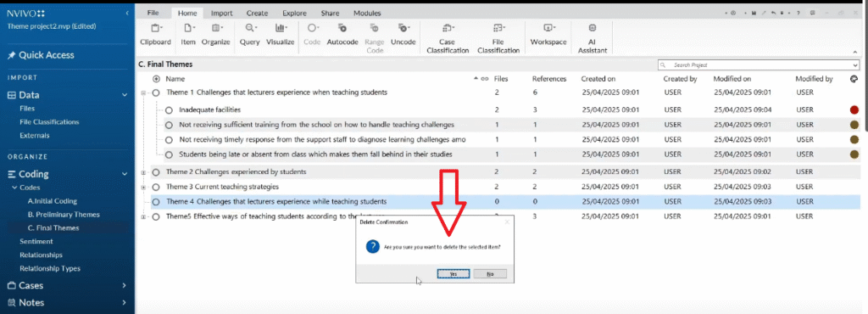Select the Theme 1 code circle
Image resolution: width=868 pixels, height=314 pixels.
(x=156, y=93)
